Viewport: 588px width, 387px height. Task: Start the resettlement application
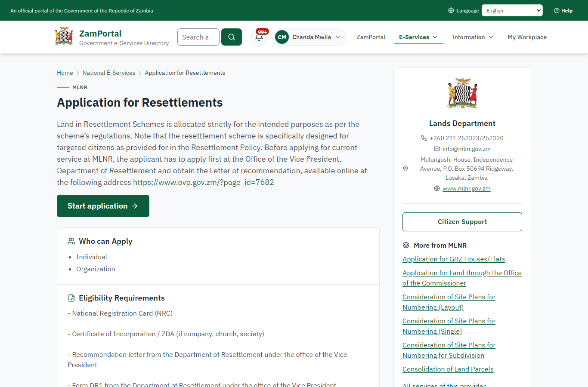103,206
